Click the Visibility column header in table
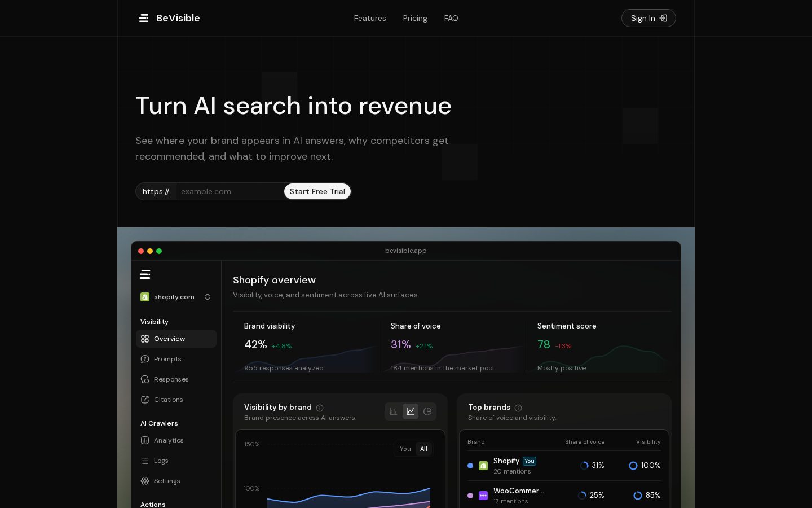Screen dimensions: 812x508 click(648, 442)
